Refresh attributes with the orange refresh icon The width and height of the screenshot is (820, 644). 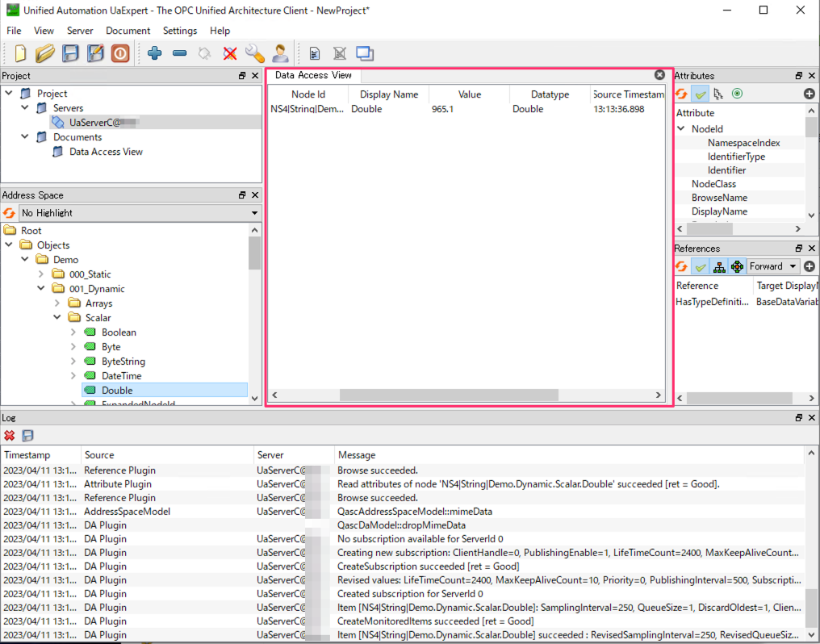point(680,94)
